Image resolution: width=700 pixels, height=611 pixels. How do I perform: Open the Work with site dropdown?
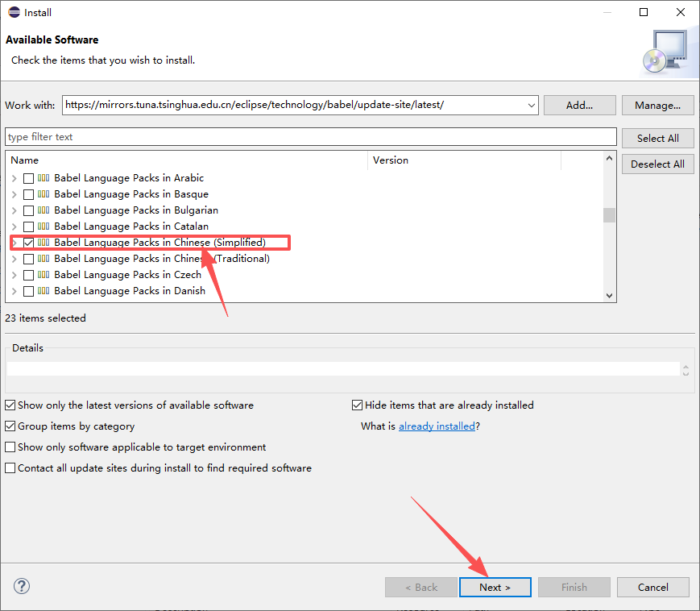coord(532,106)
